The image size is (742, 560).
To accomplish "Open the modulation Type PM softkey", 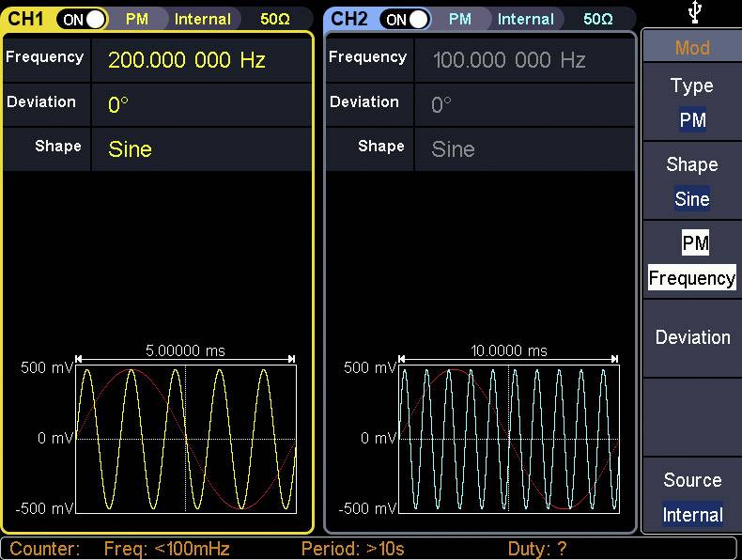I will [692, 102].
